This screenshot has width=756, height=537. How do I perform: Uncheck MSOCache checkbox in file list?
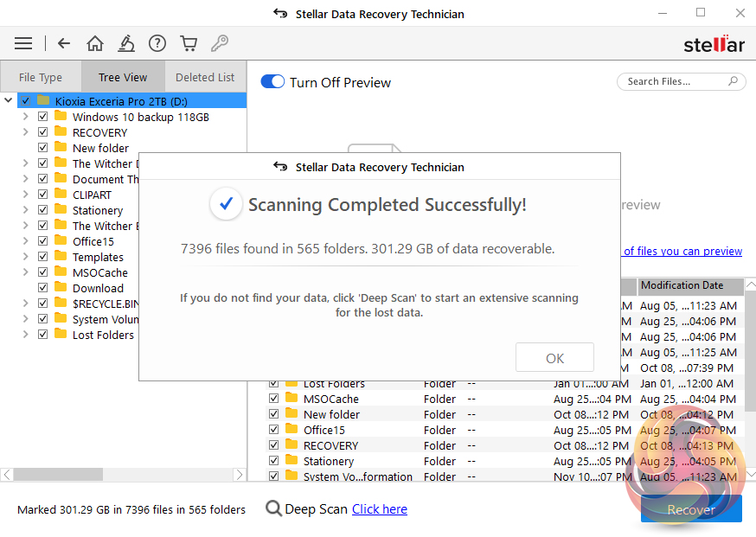coord(274,398)
